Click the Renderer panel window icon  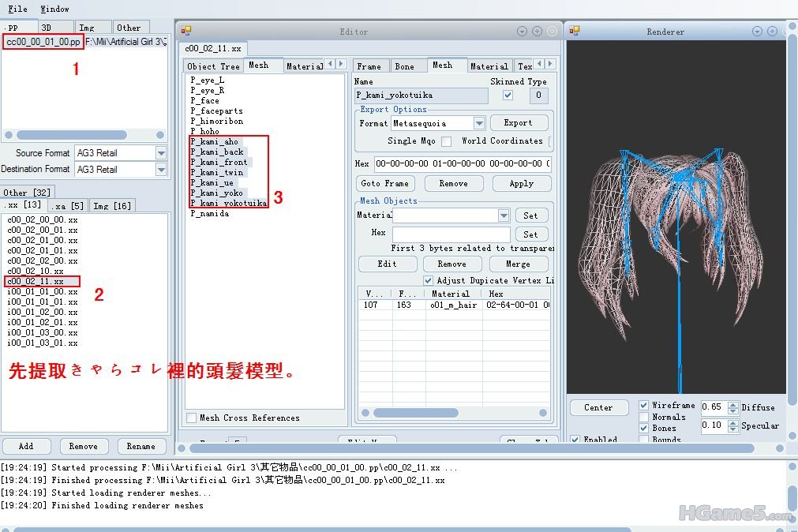click(575, 31)
